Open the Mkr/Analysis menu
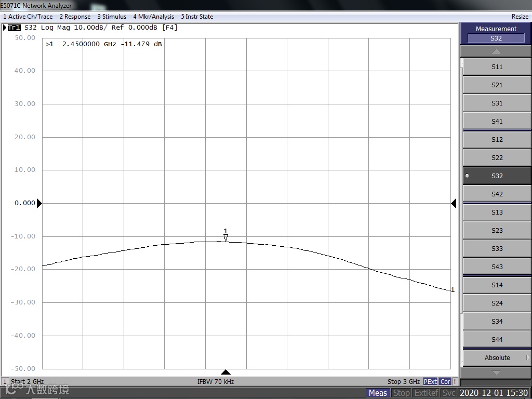Image resolution: width=532 pixels, height=399 pixels. pyautogui.click(x=153, y=16)
